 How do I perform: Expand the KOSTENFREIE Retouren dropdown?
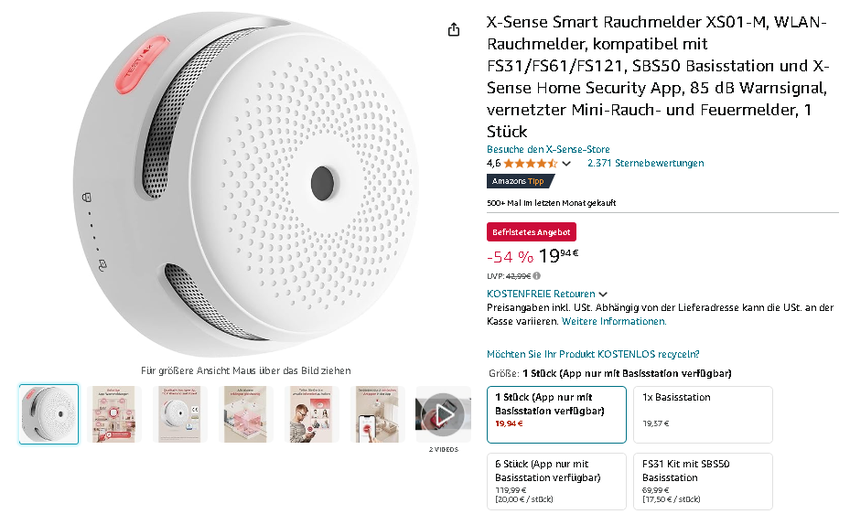(603, 294)
